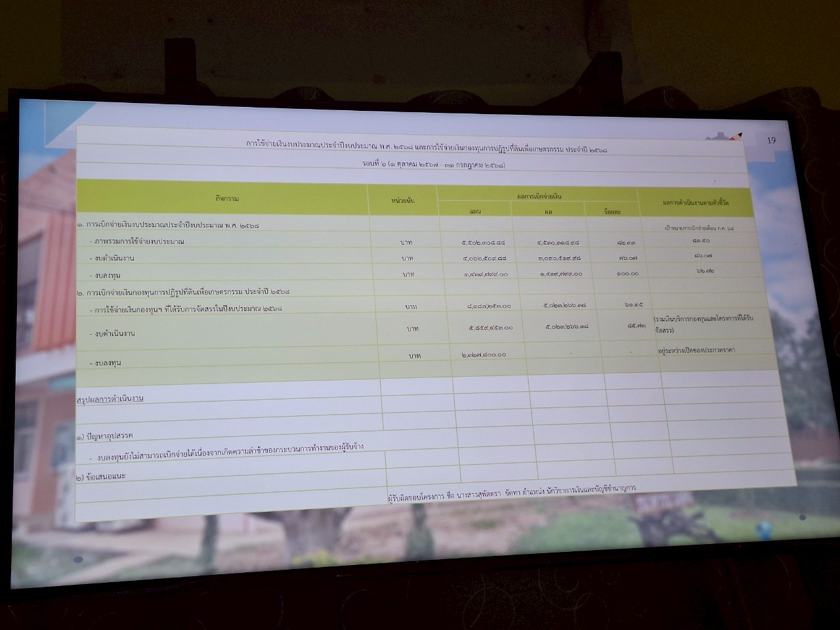
Task: Select the หน่วยนับ column header
Action: tap(402, 199)
